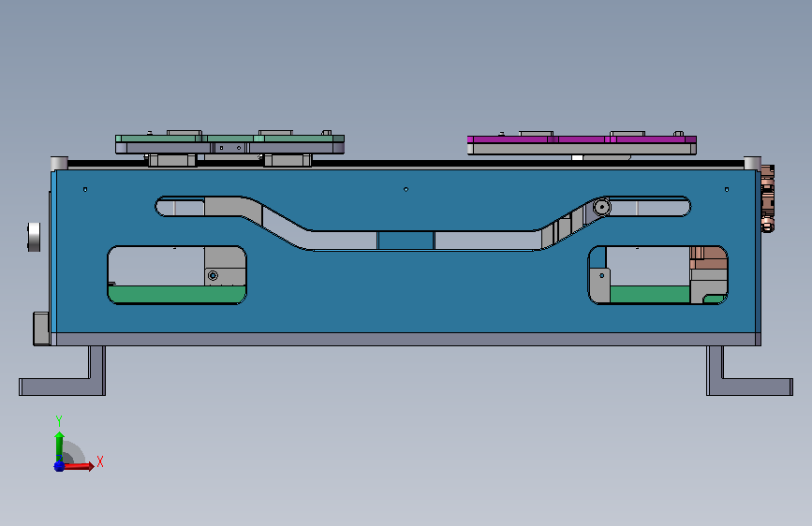812x526 pixels.
Task: Select the gray base plate under blue panel
Action: pyautogui.click(x=406, y=339)
